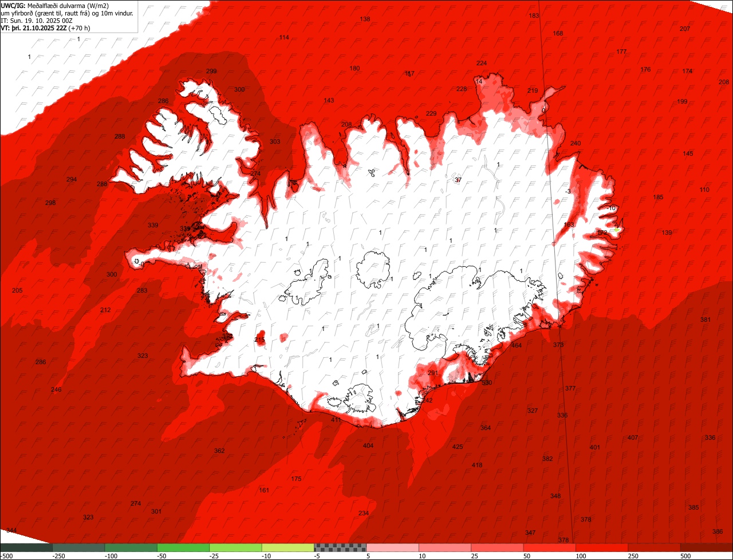Click the map value 294
Screen dimensions: 733x560
click(72, 179)
